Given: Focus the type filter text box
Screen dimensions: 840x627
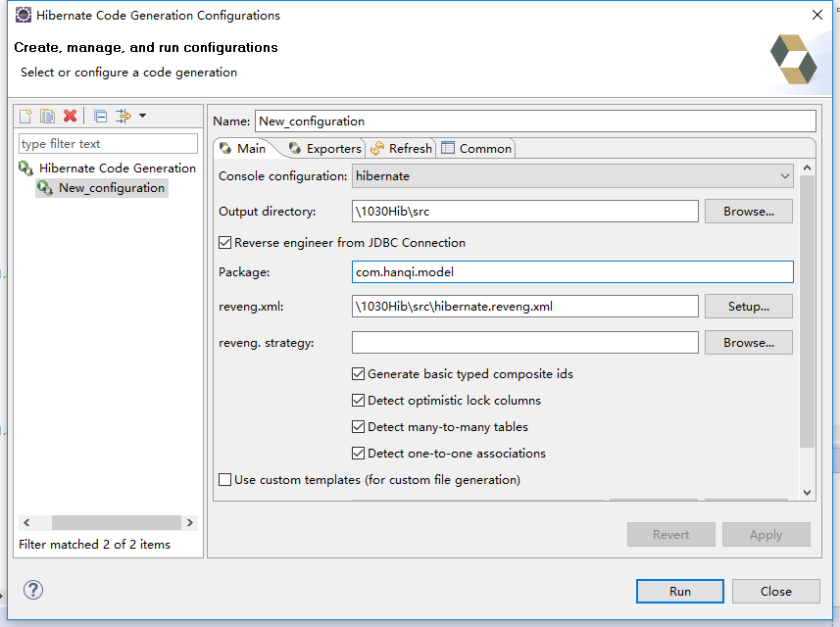Looking at the screenshot, I should [108, 143].
